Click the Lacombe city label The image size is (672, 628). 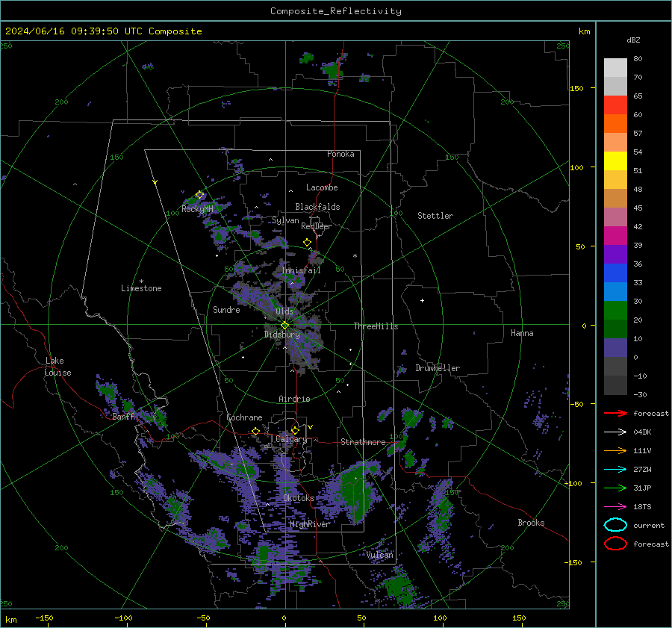click(322, 187)
